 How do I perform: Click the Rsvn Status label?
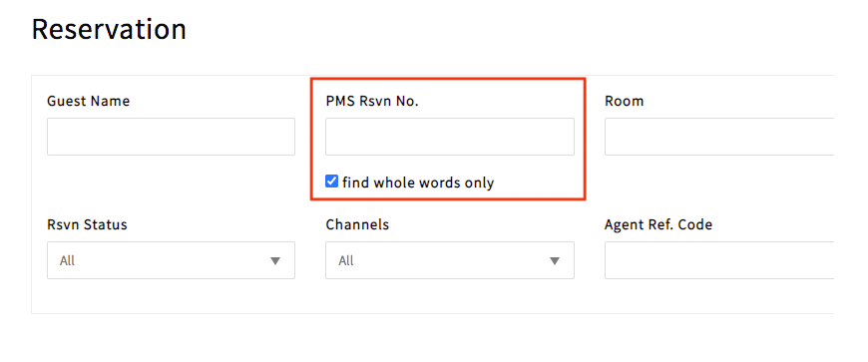(x=87, y=224)
